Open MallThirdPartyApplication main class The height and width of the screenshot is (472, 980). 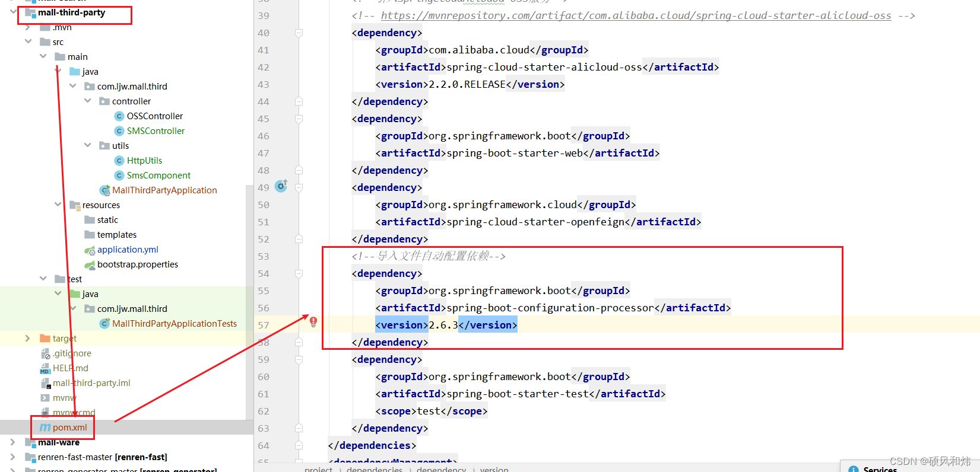click(164, 190)
